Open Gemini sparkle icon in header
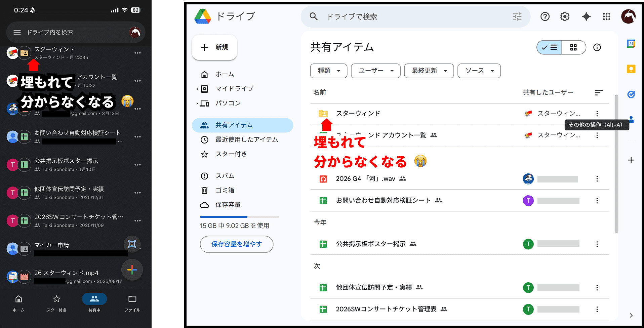Screen dimensions: 644x328 coord(586,16)
